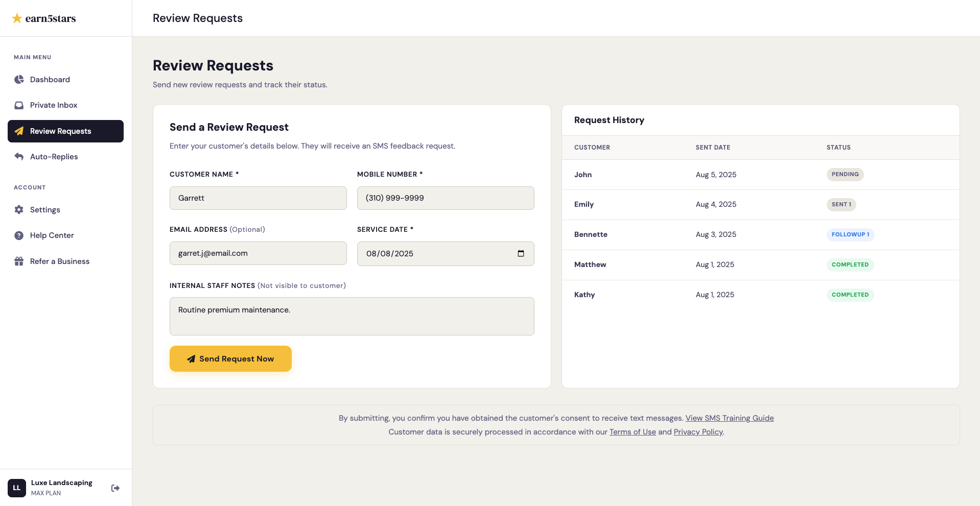Open the service date calendar picker
980x506 pixels.
(x=521, y=254)
